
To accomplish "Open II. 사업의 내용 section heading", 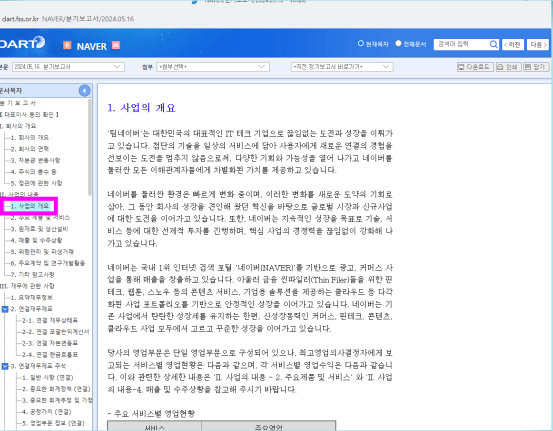I will pos(19,194).
